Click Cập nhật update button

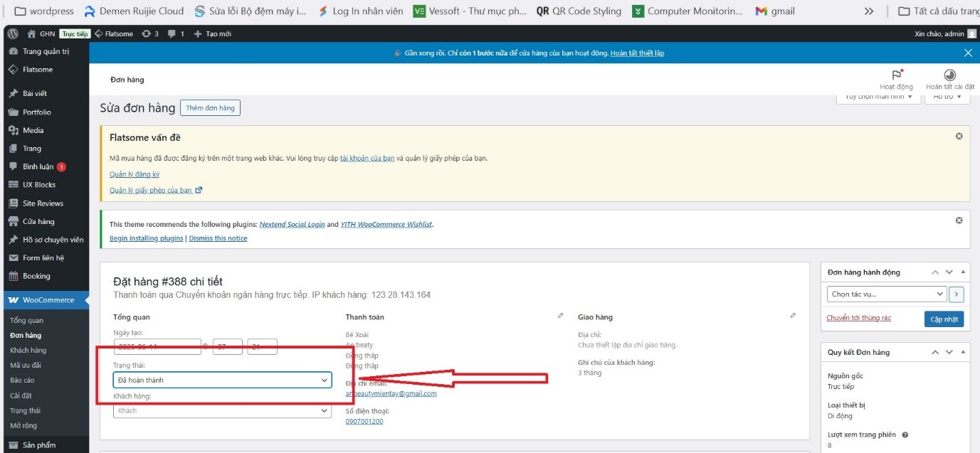pos(944,319)
